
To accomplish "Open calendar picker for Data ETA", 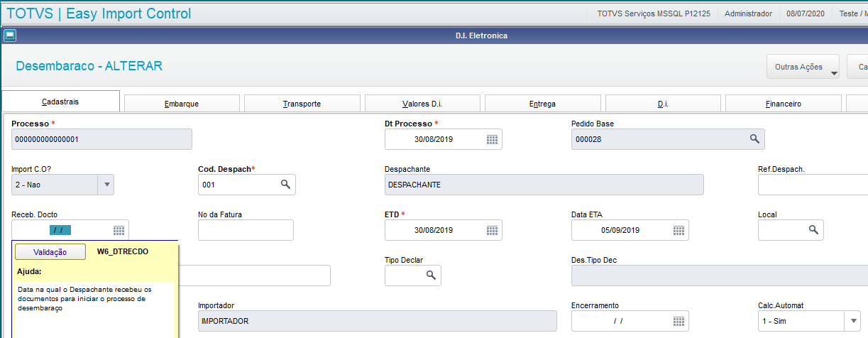I will pyautogui.click(x=679, y=231).
